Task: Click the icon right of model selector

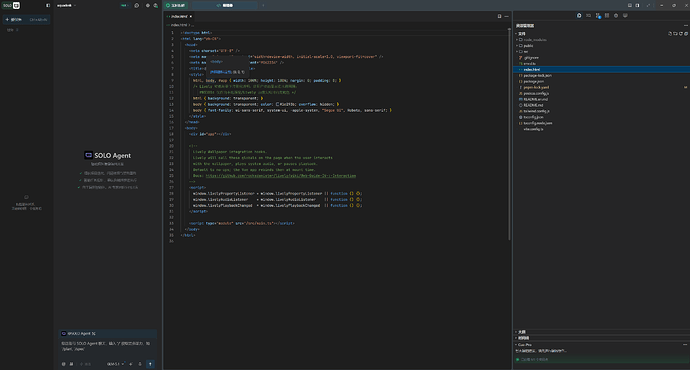Action: click(131, 364)
